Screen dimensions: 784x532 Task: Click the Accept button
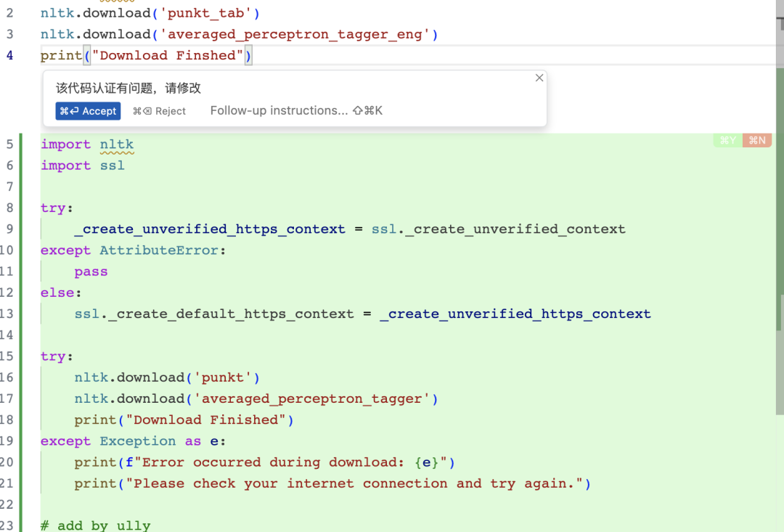[x=88, y=111]
